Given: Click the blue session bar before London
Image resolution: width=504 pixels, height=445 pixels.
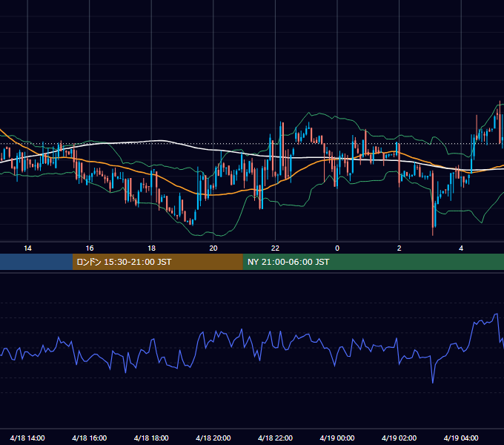Looking at the screenshot, I should [36, 262].
